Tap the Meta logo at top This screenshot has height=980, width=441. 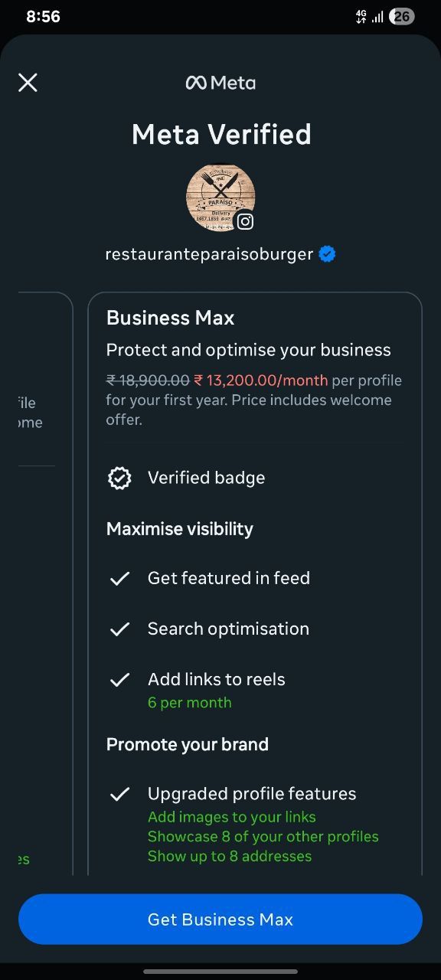pos(220,83)
